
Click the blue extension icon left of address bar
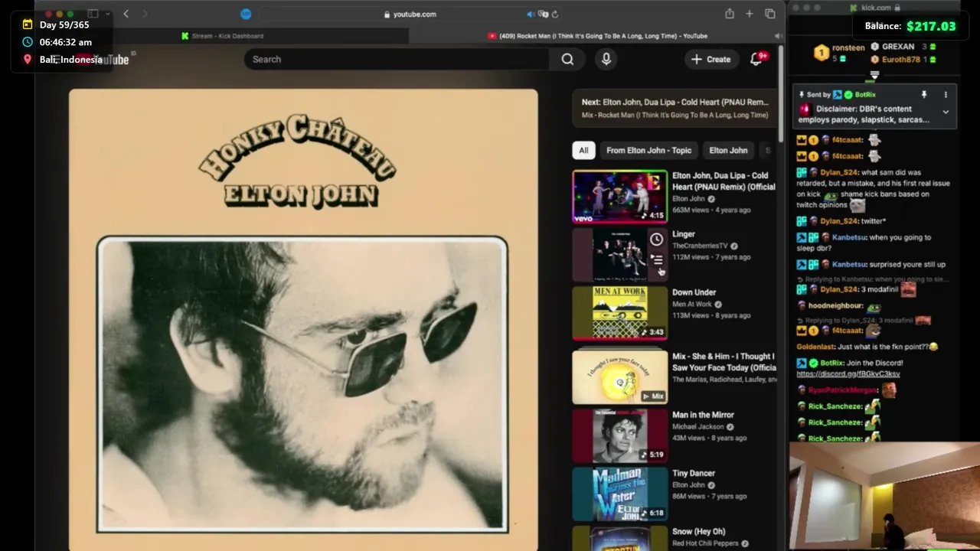tap(246, 14)
